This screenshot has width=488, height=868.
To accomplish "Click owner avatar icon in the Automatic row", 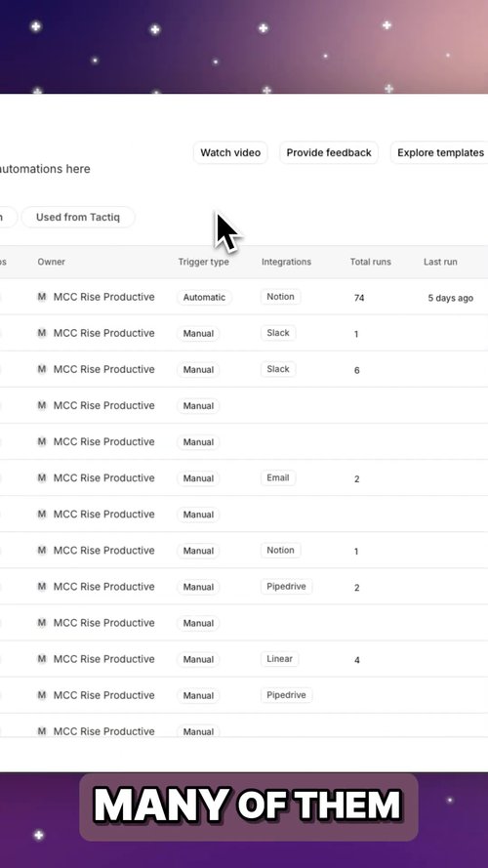I will pos(42,297).
